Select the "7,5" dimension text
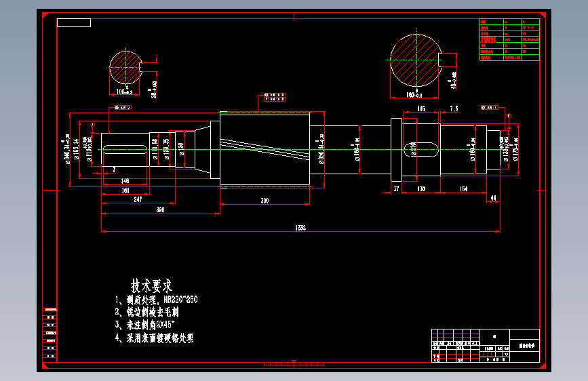This screenshot has width=588, height=381. click(x=454, y=108)
